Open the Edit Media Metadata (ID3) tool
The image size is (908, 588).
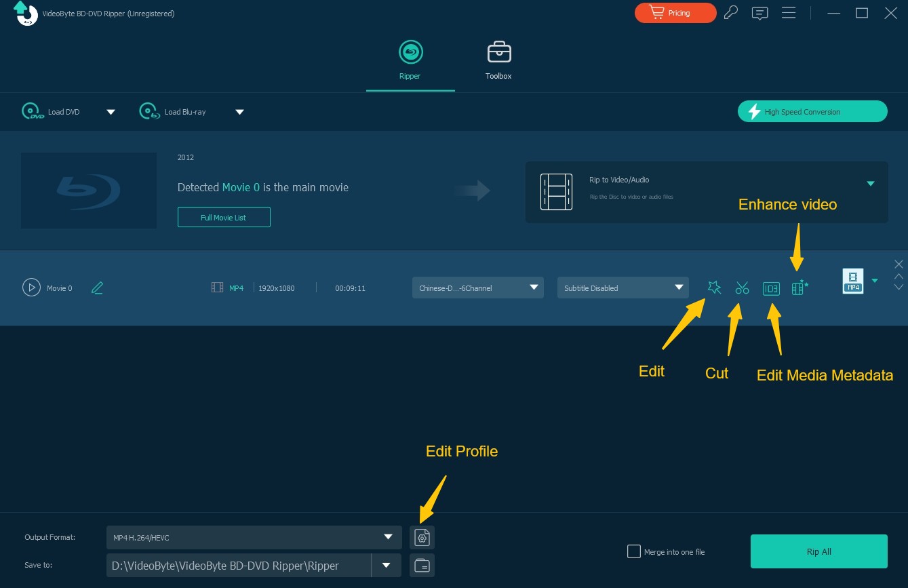click(771, 288)
